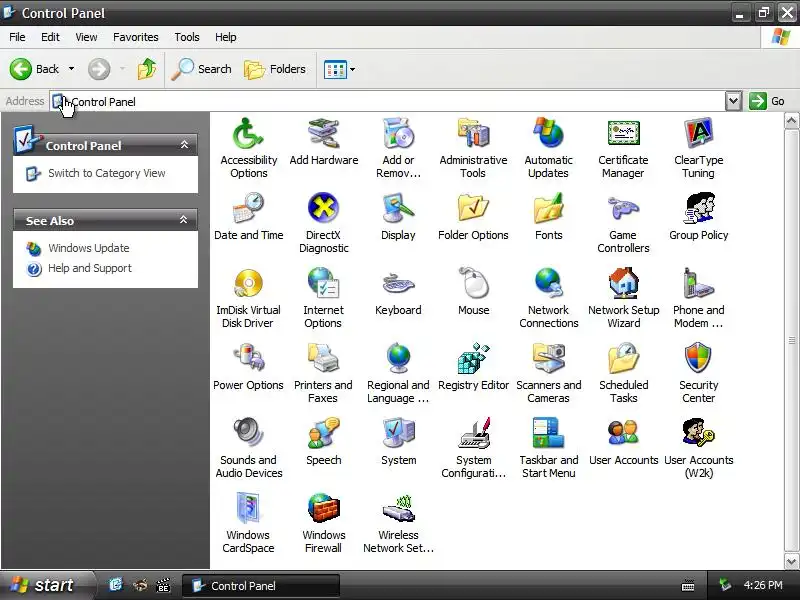Open the System properties icon
Screen dimensions: 800x600
pos(398,433)
